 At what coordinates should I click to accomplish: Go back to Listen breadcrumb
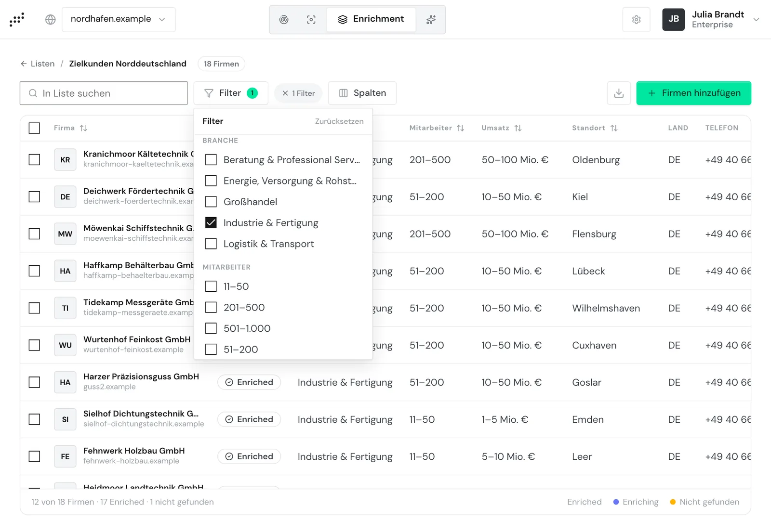(x=38, y=64)
